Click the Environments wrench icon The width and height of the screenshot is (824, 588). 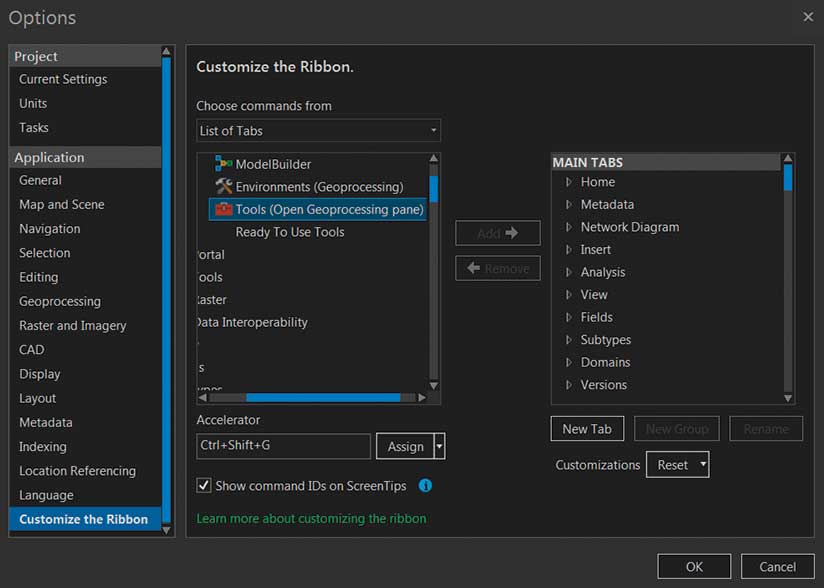click(x=223, y=187)
